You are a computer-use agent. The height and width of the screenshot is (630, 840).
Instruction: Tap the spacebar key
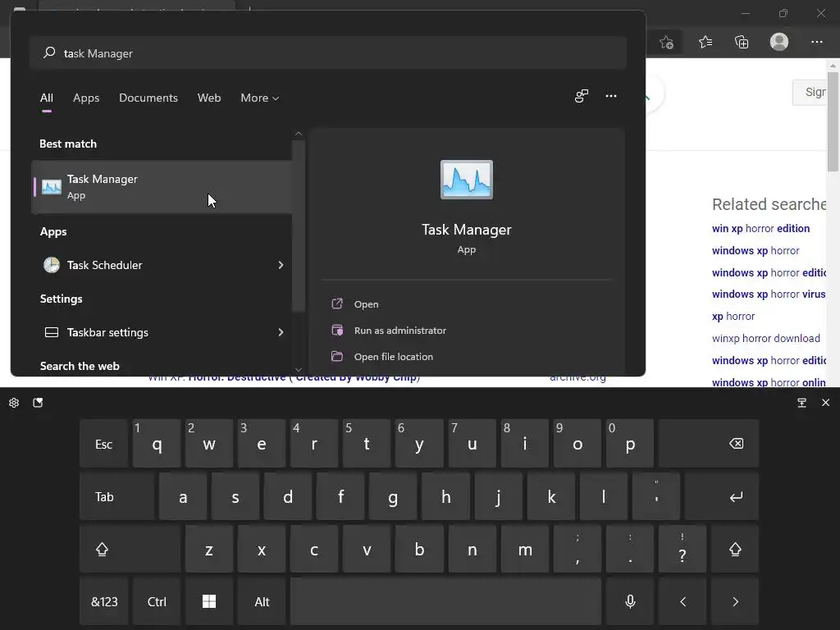[x=445, y=601]
